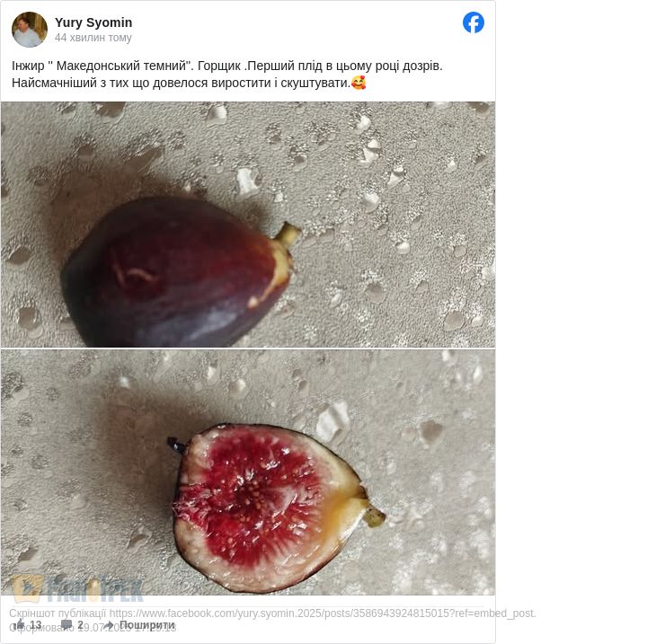Screen dimensions: 647x644
Task: Click the comment count 2
Action: click(x=80, y=625)
